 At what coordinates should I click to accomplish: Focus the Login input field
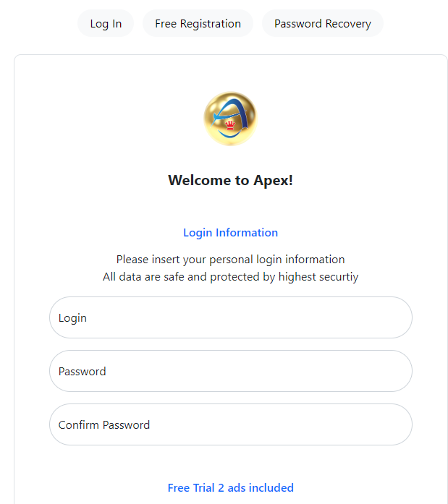[x=230, y=317]
